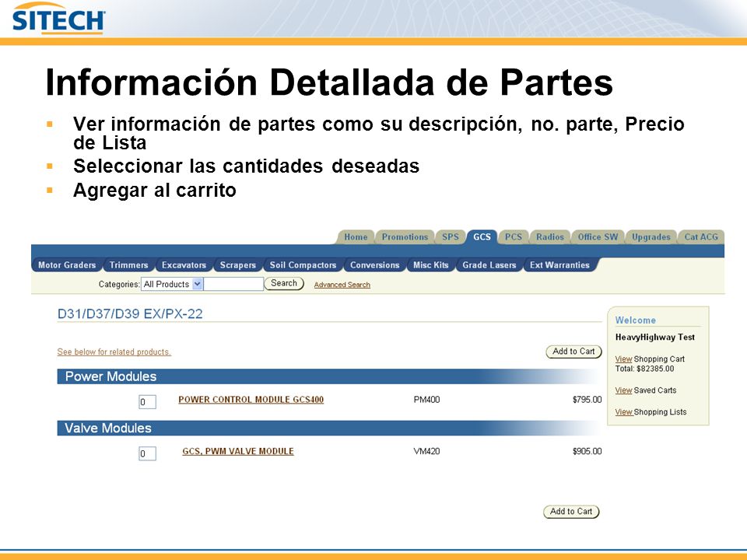Go to the PCS tab

(513, 237)
